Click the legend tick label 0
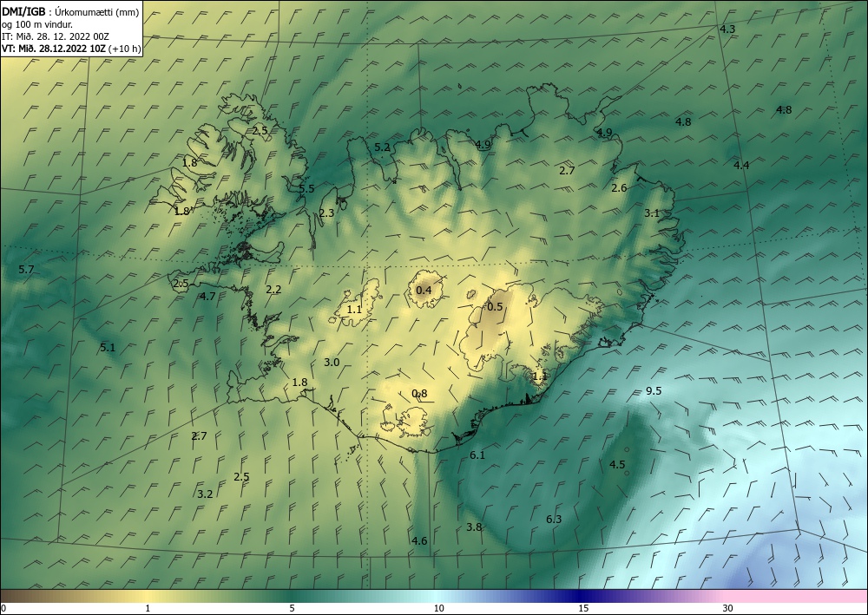The width and height of the screenshot is (868, 615). 3,608
